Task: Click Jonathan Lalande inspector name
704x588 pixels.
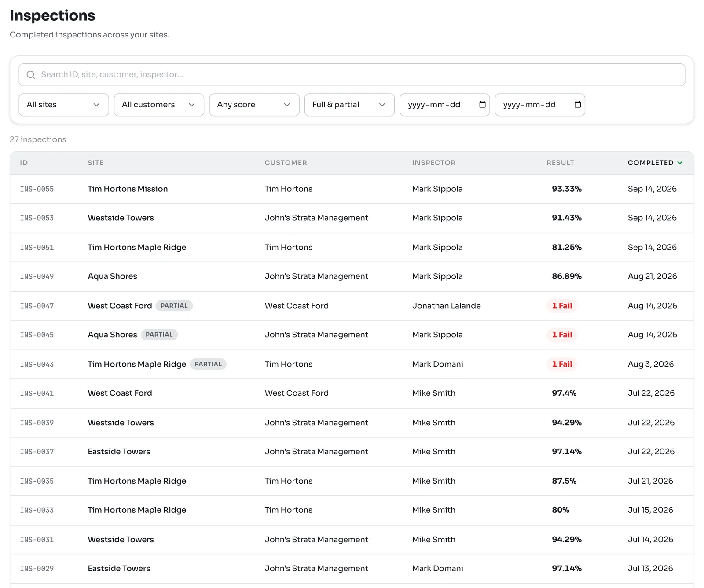Action: click(446, 306)
